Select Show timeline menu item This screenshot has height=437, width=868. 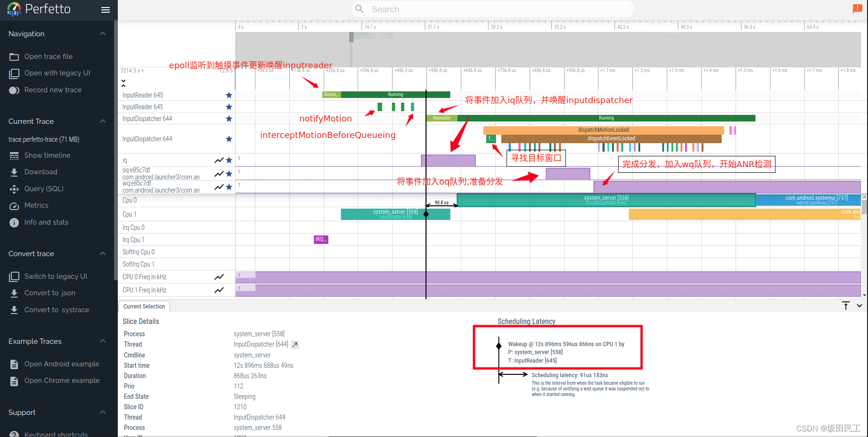coord(47,155)
